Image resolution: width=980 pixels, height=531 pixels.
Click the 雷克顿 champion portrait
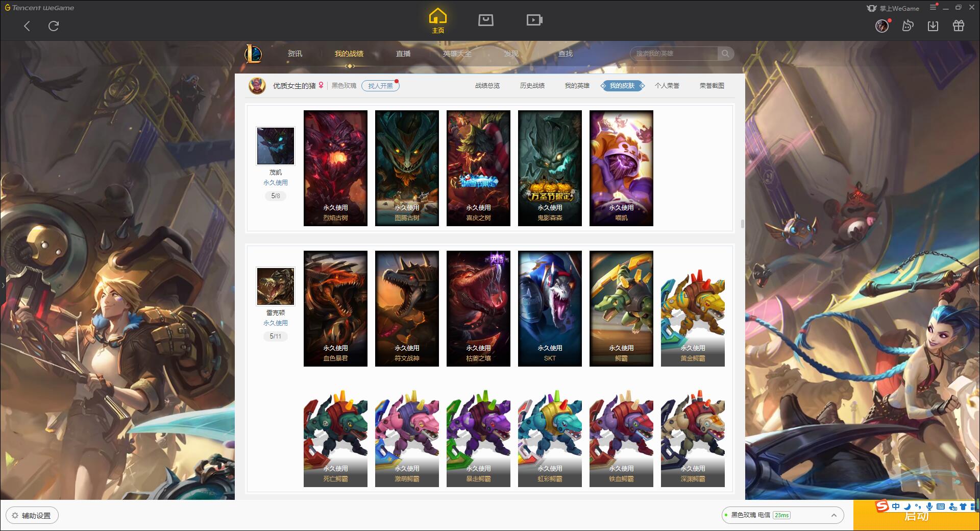click(x=276, y=286)
